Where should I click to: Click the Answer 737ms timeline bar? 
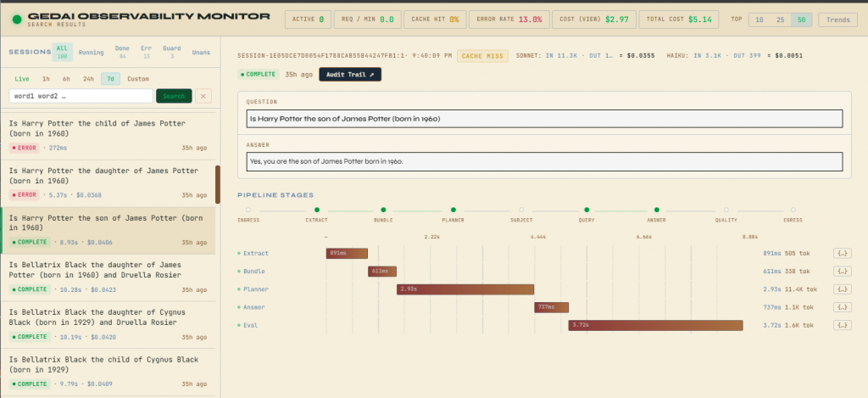(551, 307)
